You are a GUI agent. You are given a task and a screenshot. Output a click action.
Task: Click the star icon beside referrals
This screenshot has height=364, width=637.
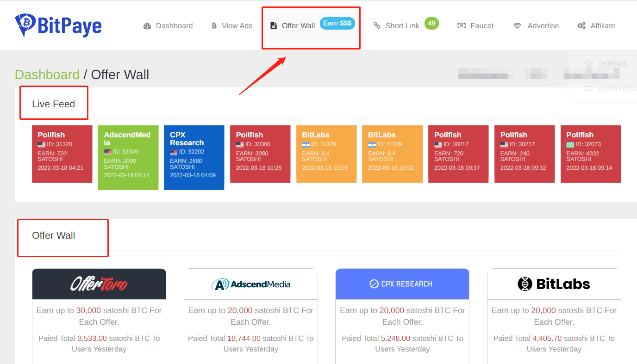pos(588,63)
